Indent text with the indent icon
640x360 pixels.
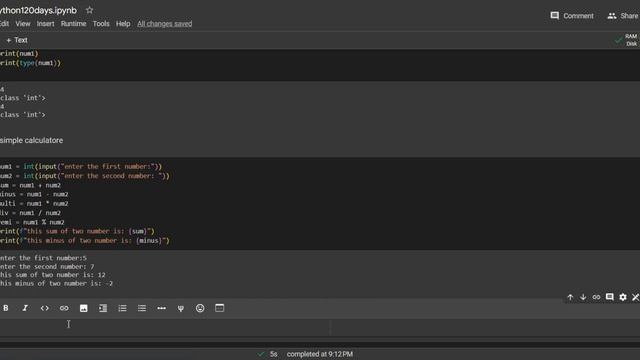(x=103, y=308)
